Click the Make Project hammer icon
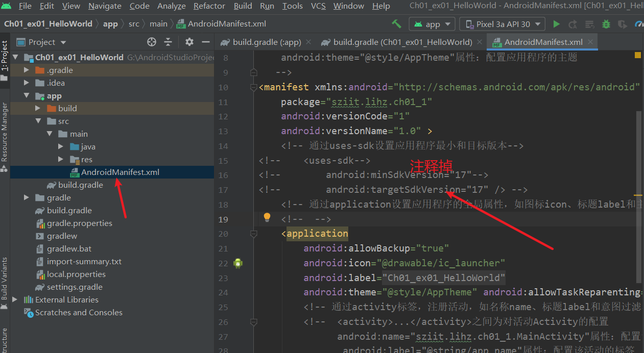Viewport: 644px width, 353px height. click(396, 24)
